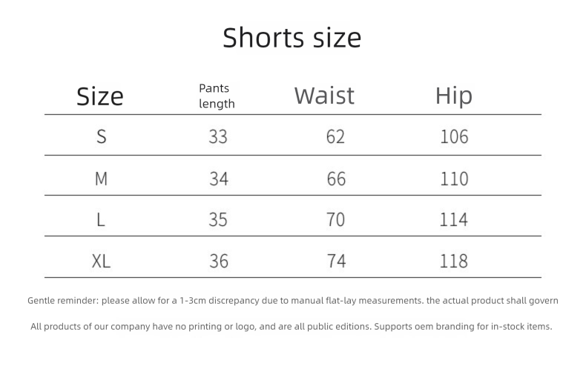The width and height of the screenshot is (586, 392).
Task: Click the L size row label
Action: [x=101, y=219]
